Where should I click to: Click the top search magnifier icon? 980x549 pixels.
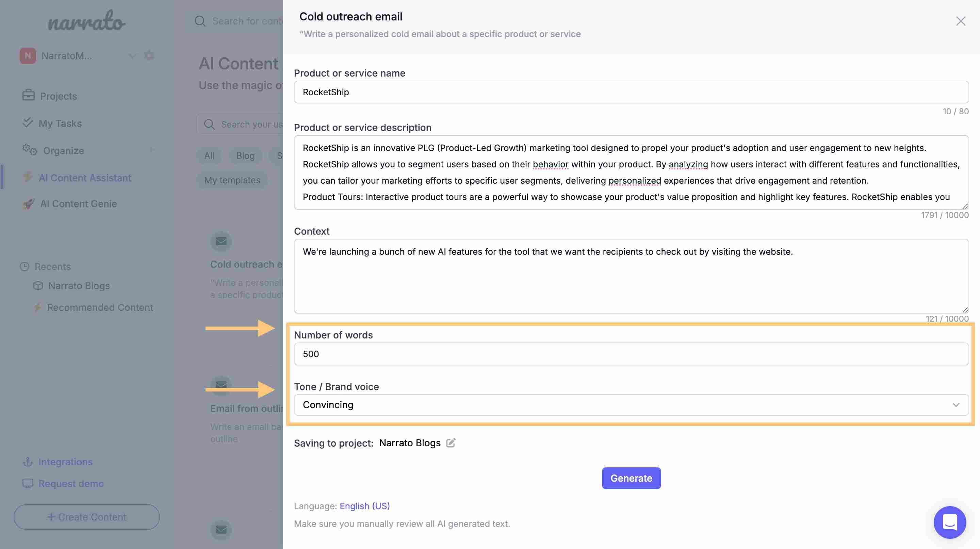click(200, 21)
